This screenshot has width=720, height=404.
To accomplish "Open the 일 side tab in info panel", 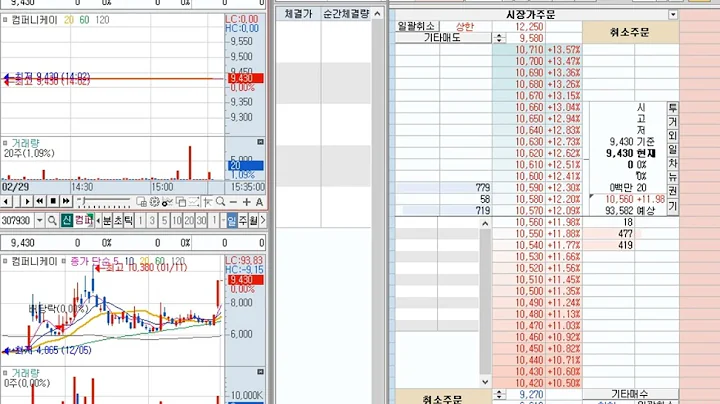I will (x=673, y=149).
